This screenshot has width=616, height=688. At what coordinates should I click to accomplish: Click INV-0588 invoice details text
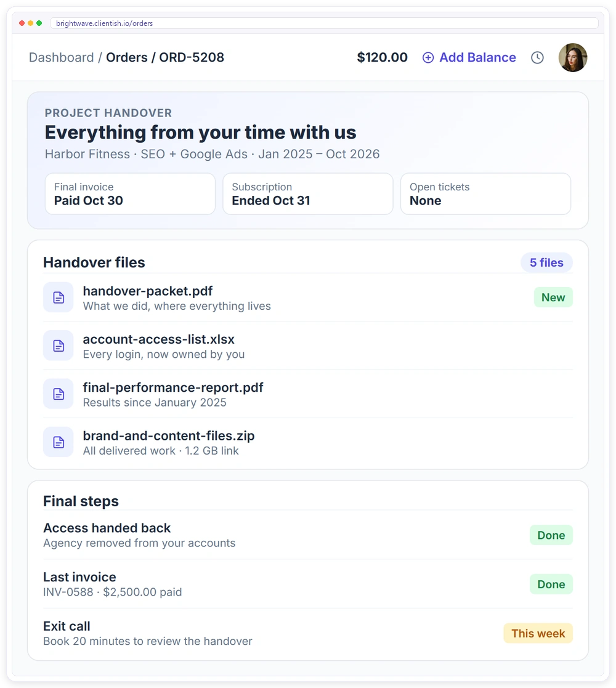pos(112,593)
